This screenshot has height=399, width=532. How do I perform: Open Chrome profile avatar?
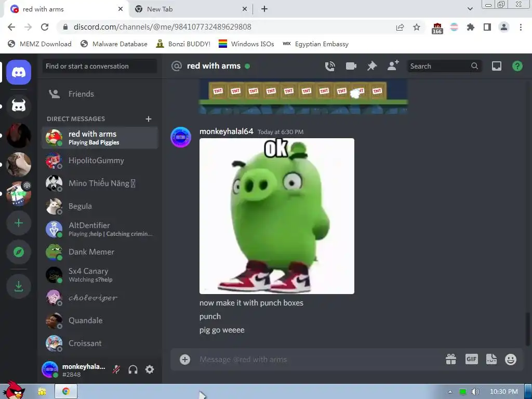pos(504,27)
